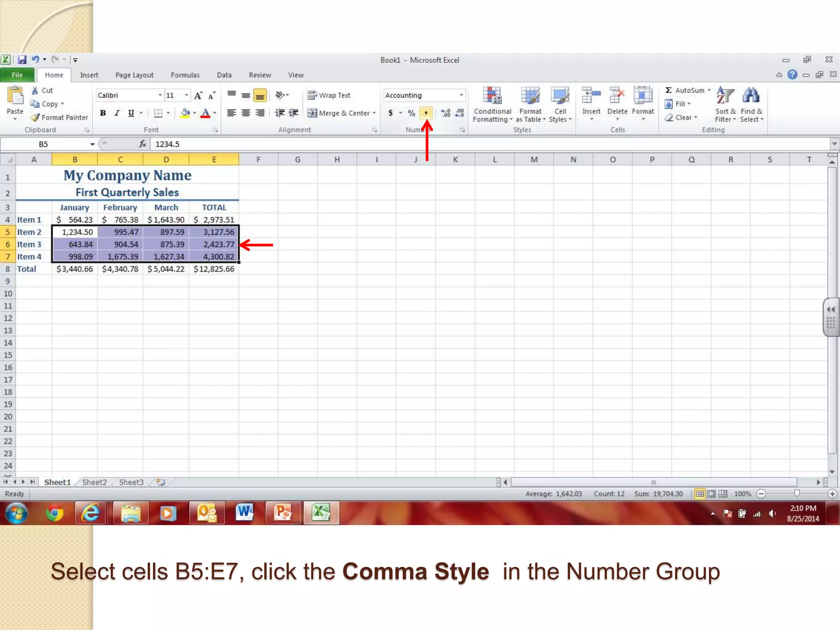Increase font size with Grow Font icon
This screenshot has width=840, height=630.
(198, 96)
